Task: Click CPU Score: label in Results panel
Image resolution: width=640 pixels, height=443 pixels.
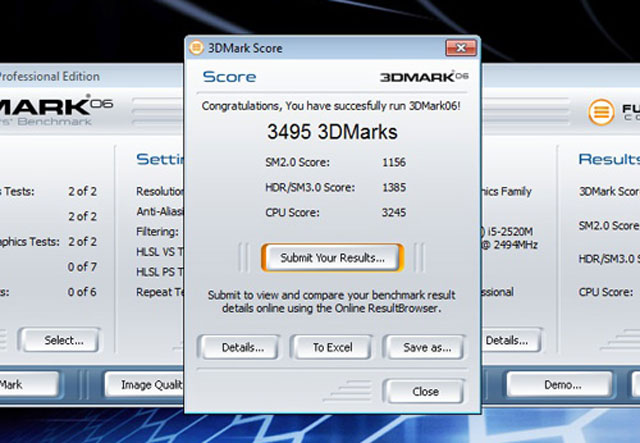Action: (x=606, y=292)
